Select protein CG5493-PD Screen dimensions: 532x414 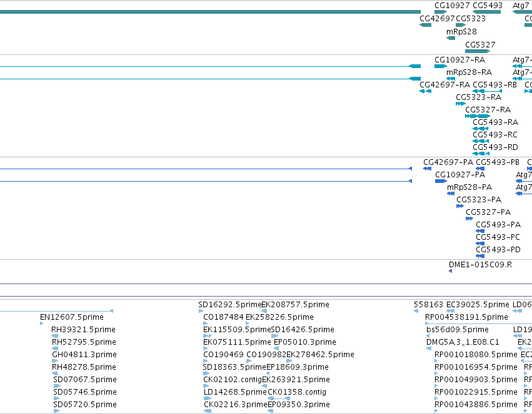(479, 257)
